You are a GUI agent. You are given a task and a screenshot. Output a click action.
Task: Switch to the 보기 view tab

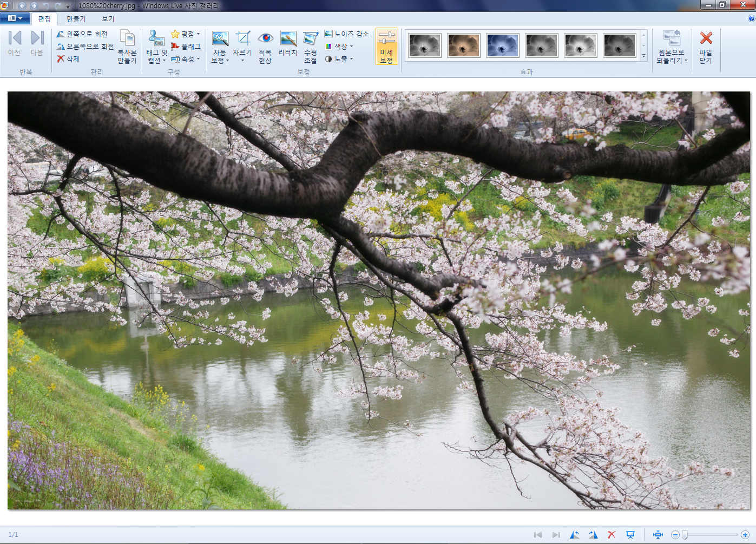[x=108, y=19]
